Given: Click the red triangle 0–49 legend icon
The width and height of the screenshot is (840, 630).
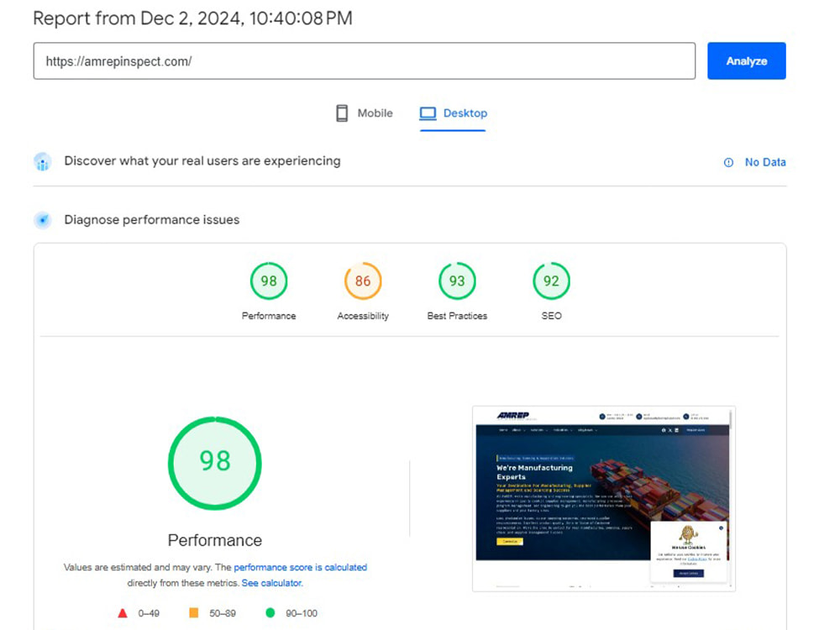Looking at the screenshot, I should click(x=123, y=613).
